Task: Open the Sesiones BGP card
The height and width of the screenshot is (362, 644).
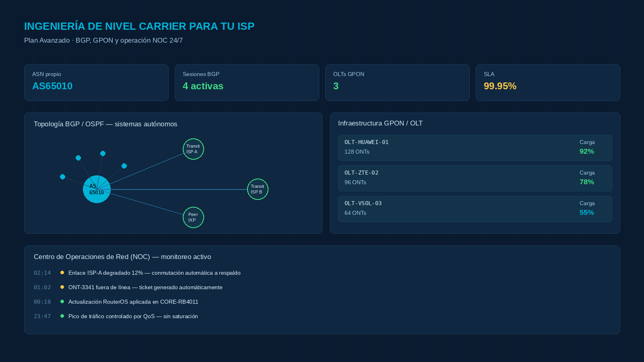Action: [247, 82]
